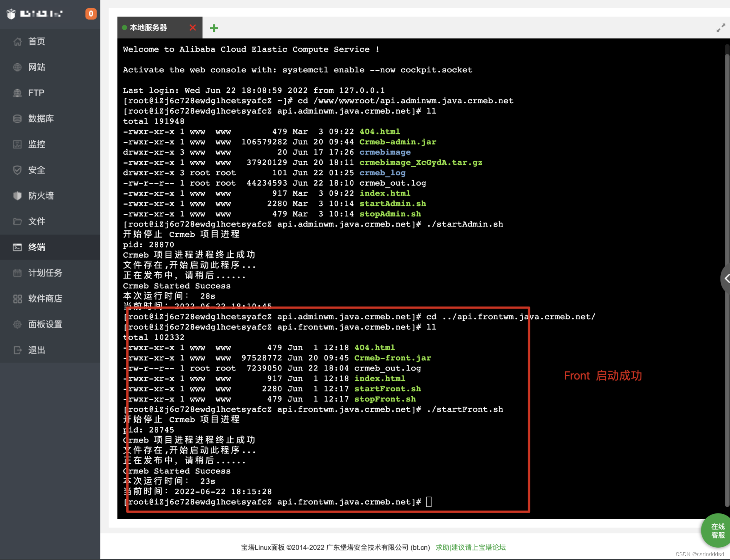Open 监控 menu item
Image resolution: width=730 pixels, height=560 pixels.
[x=50, y=144]
